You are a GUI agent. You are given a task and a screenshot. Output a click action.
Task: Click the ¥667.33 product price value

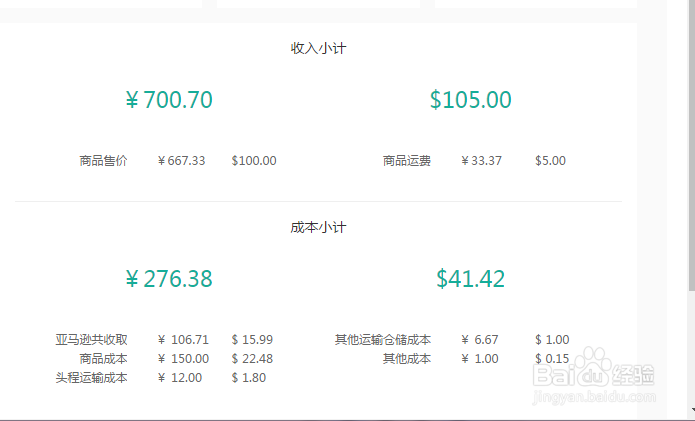tap(181, 160)
